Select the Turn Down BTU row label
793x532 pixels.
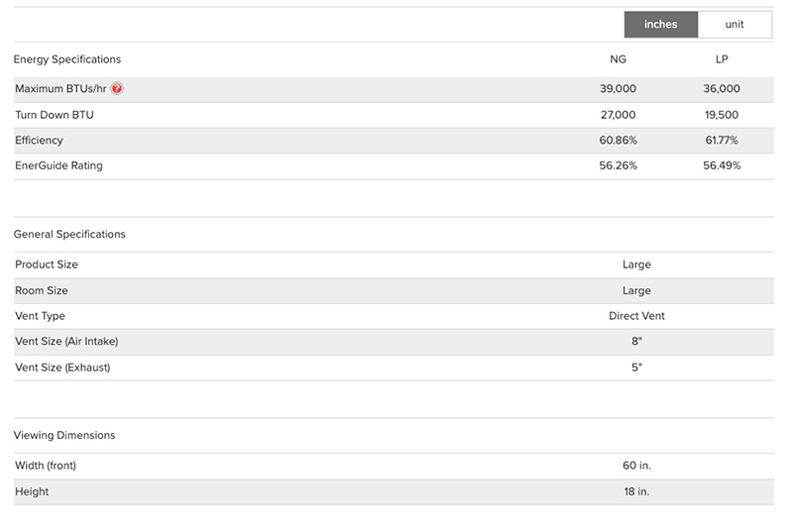point(55,115)
